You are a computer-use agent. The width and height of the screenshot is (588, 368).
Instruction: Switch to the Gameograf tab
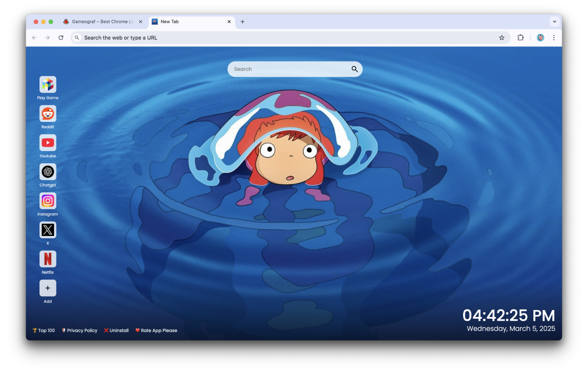(x=101, y=21)
